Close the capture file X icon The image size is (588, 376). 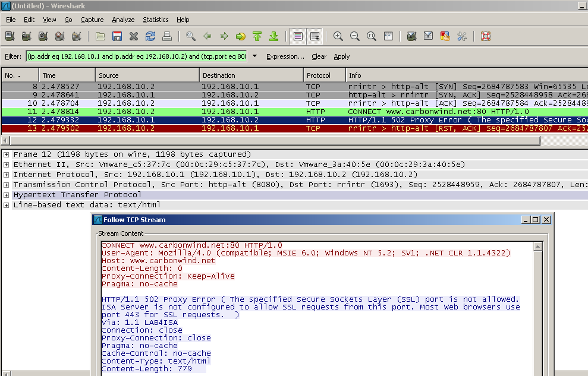tap(134, 36)
